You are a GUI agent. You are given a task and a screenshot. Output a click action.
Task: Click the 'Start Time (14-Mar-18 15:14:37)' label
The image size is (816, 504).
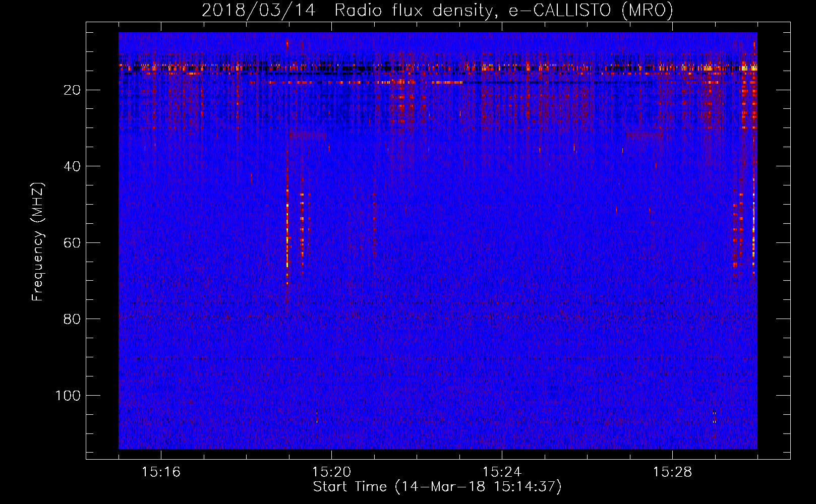(437, 487)
